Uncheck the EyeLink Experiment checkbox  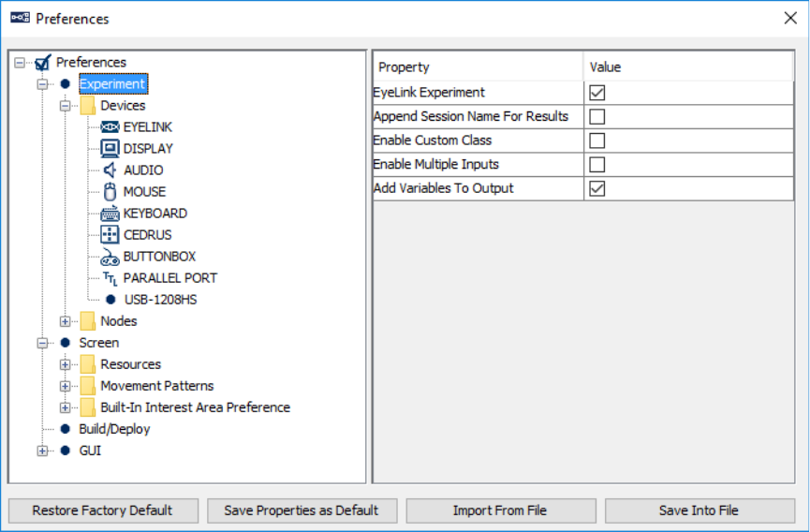tap(596, 93)
